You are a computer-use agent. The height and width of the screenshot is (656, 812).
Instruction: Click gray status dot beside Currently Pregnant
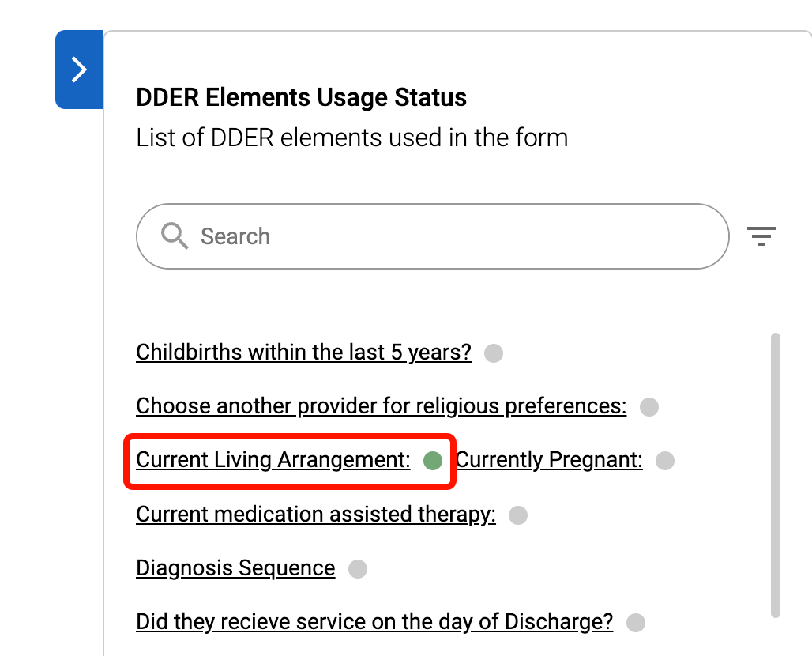click(x=665, y=461)
